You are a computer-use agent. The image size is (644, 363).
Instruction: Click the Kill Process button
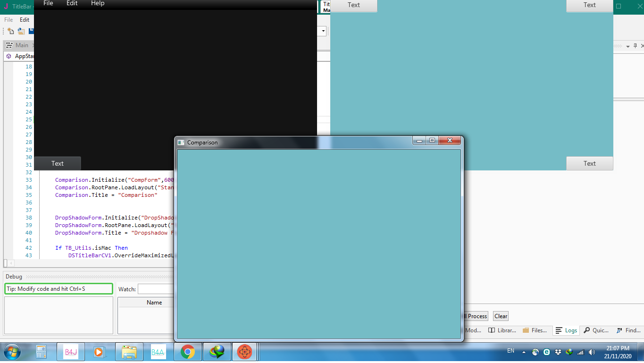point(477,316)
